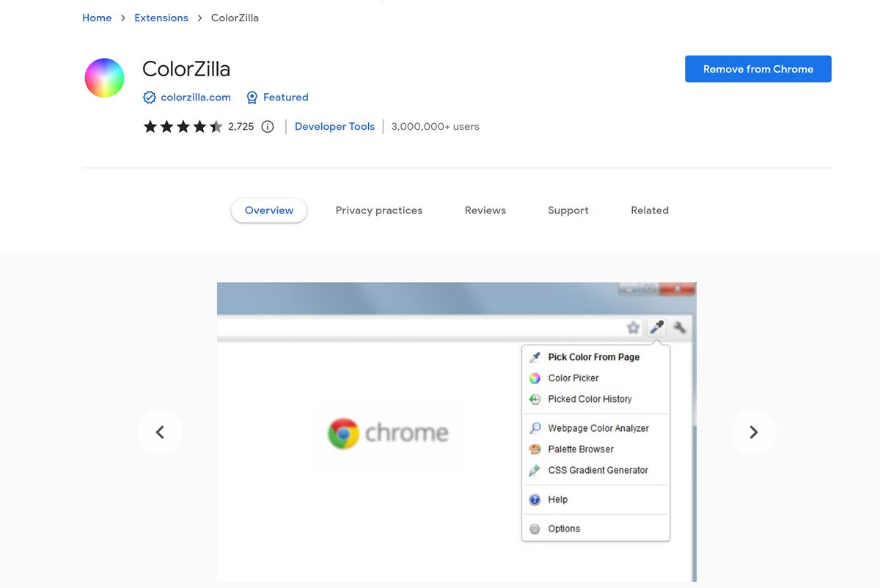This screenshot has height=588, width=880.
Task: Select the ColorZilla eyedropper toolbar icon
Action: click(656, 328)
